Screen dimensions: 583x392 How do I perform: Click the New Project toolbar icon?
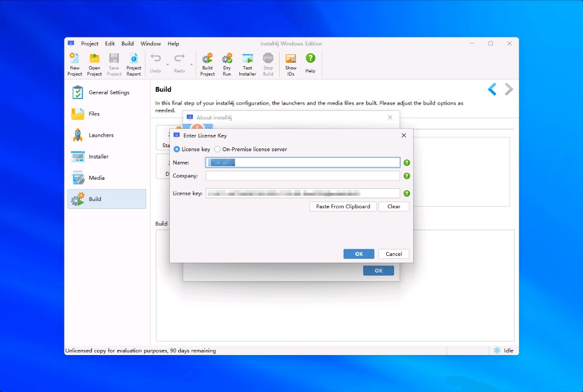[x=75, y=64]
